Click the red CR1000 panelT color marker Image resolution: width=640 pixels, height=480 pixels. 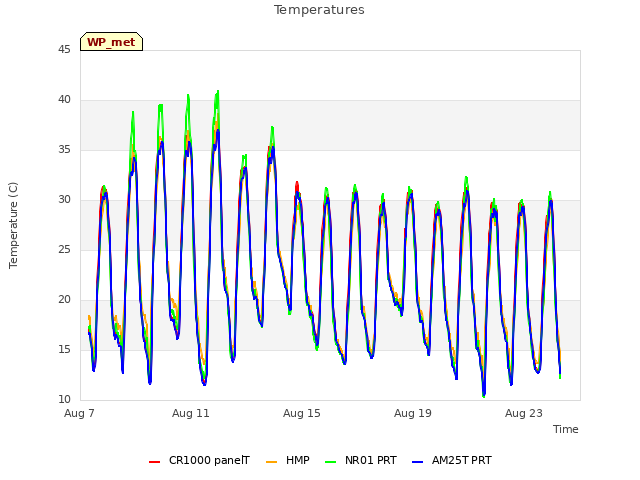(x=155, y=462)
